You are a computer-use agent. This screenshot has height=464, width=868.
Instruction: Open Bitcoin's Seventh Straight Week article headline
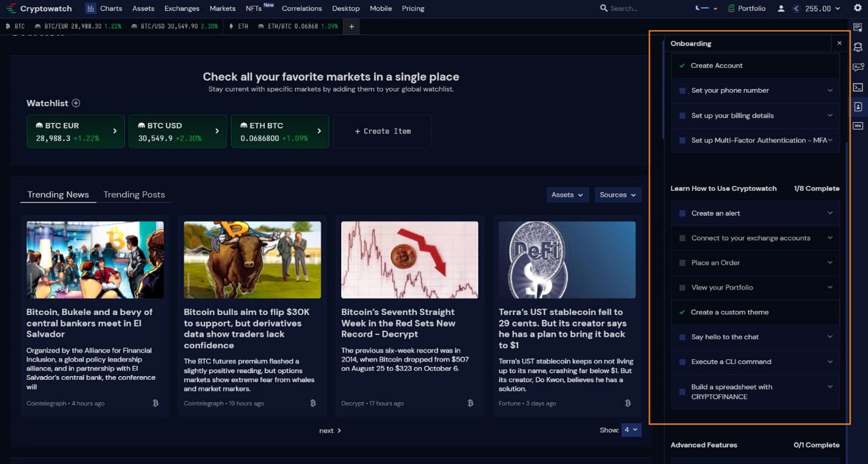point(398,323)
